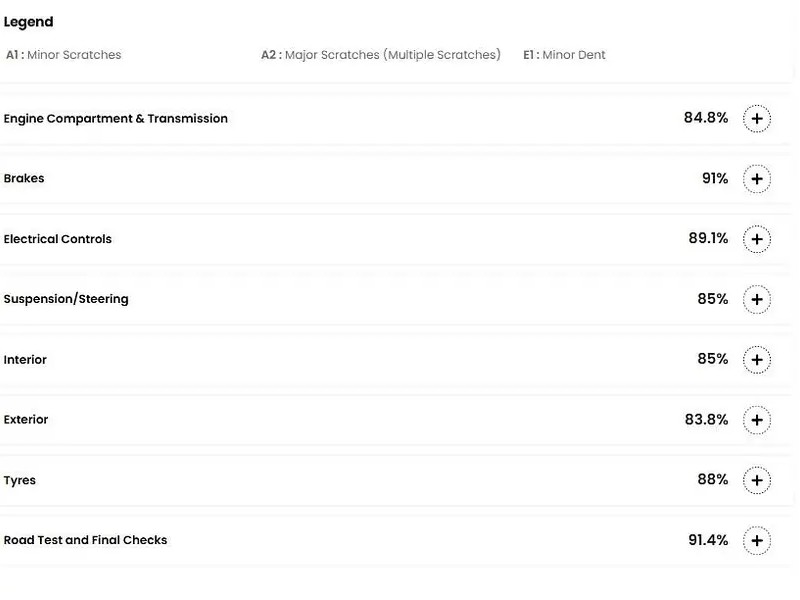
Task: Click the A2 Major Scratches legend entry
Action: 381,55
